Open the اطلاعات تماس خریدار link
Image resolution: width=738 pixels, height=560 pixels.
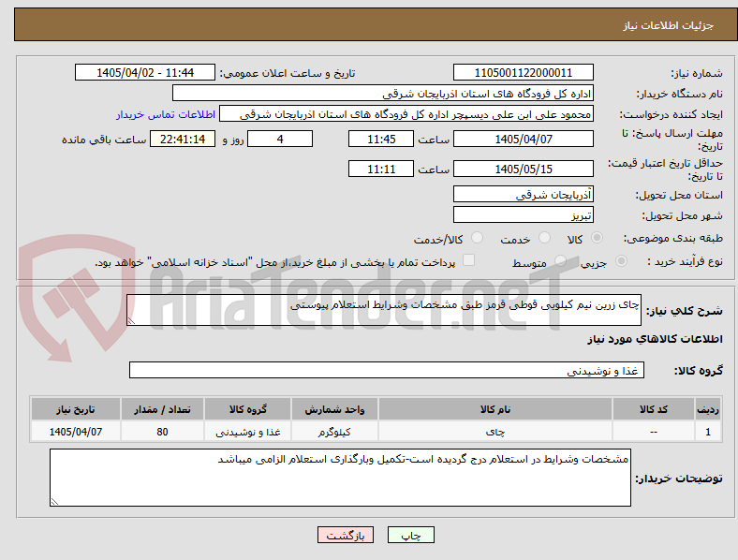click(166, 114)
